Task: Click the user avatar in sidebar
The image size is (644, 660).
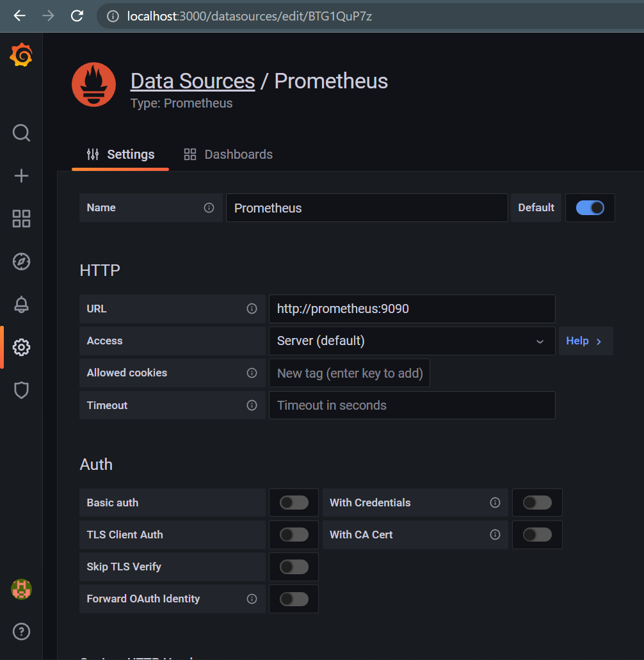Action: tap(21, 589)
